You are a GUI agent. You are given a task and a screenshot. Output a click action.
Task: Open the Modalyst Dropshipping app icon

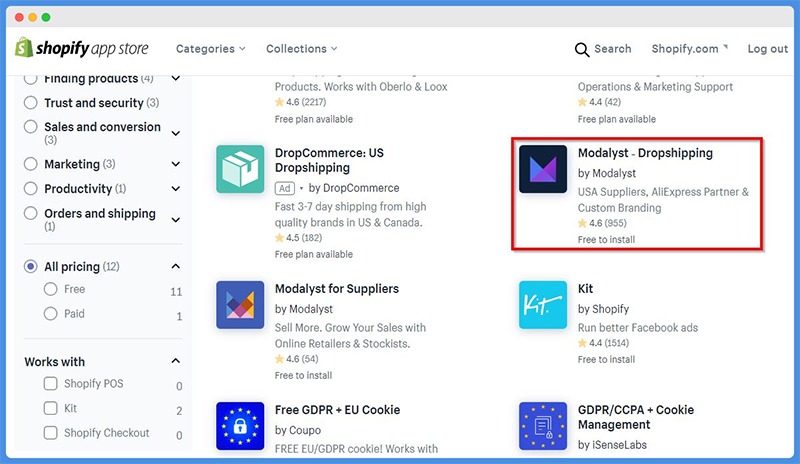pyautogui.click(x=543, y=169)
